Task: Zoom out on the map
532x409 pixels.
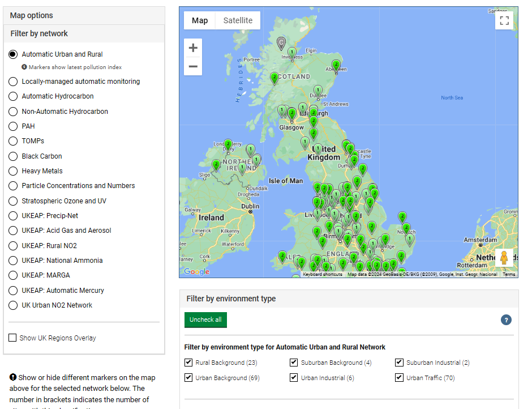Action: [193, 67]
